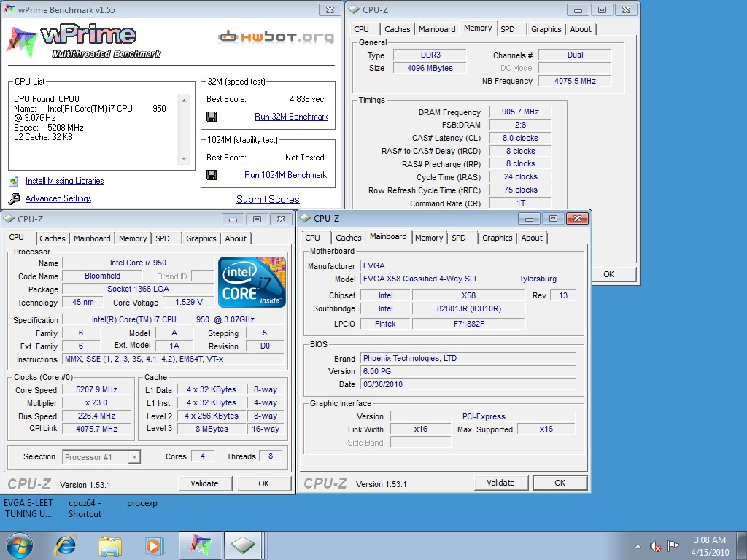
Task: Switch to wPrime using its taskbar icon
Action: [200, 545]
